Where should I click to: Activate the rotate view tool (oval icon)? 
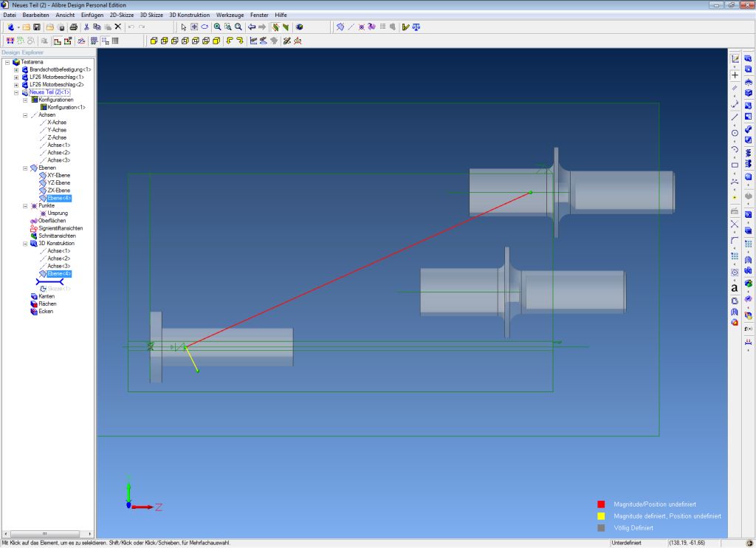(205, 27)
